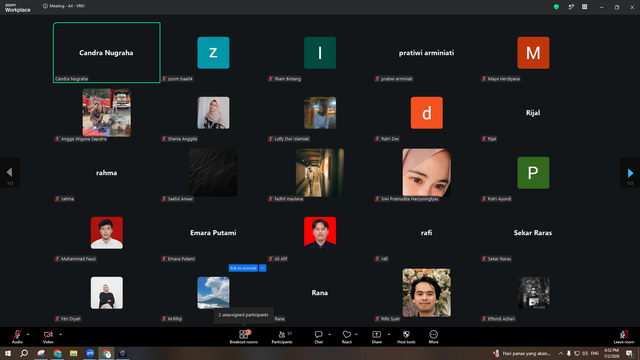Go to next gallery page arrow

pos(630,173)
